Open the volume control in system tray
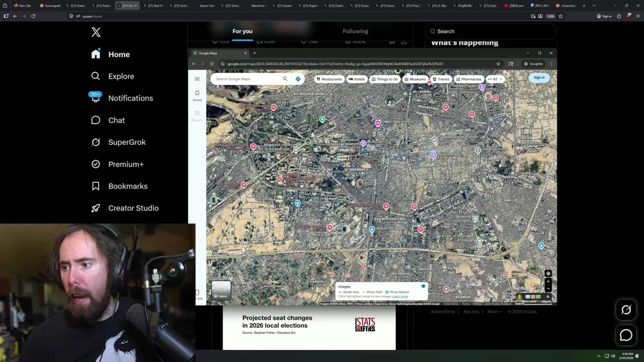This screenshot has width=644, height=362. point(613,356)
